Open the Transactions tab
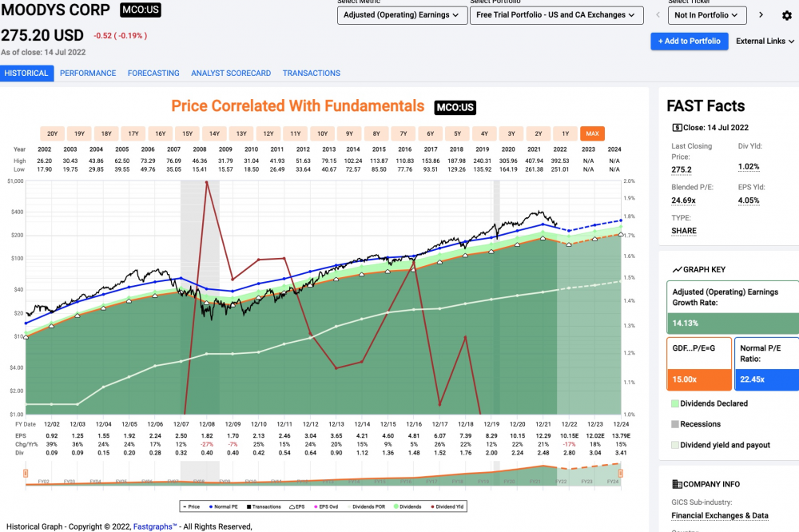This screenshot has width=799, height=532. (312, 73)
